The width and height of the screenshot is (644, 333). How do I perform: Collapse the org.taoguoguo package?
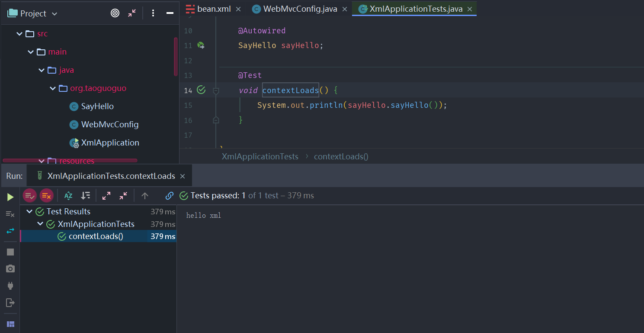point(52,88)
